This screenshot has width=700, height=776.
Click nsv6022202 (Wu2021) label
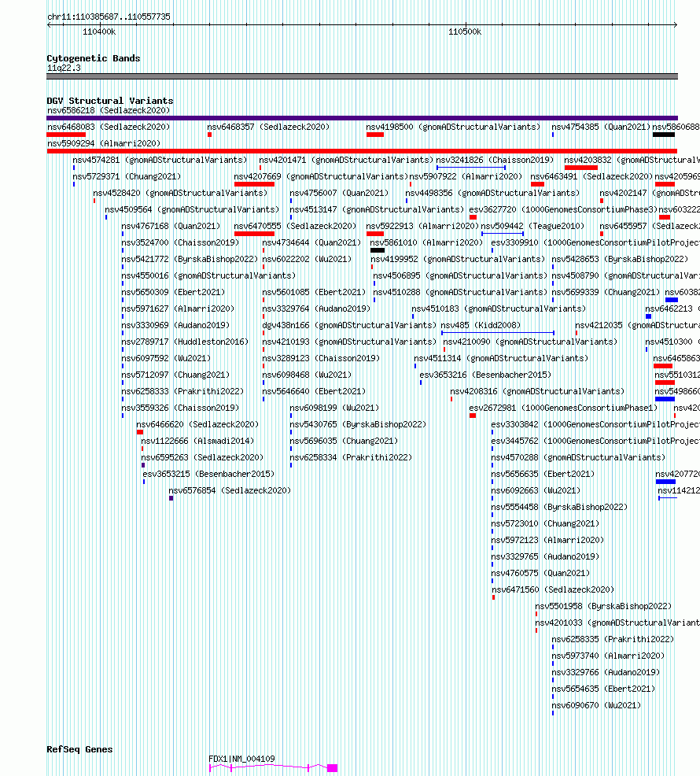click(307, 259)
